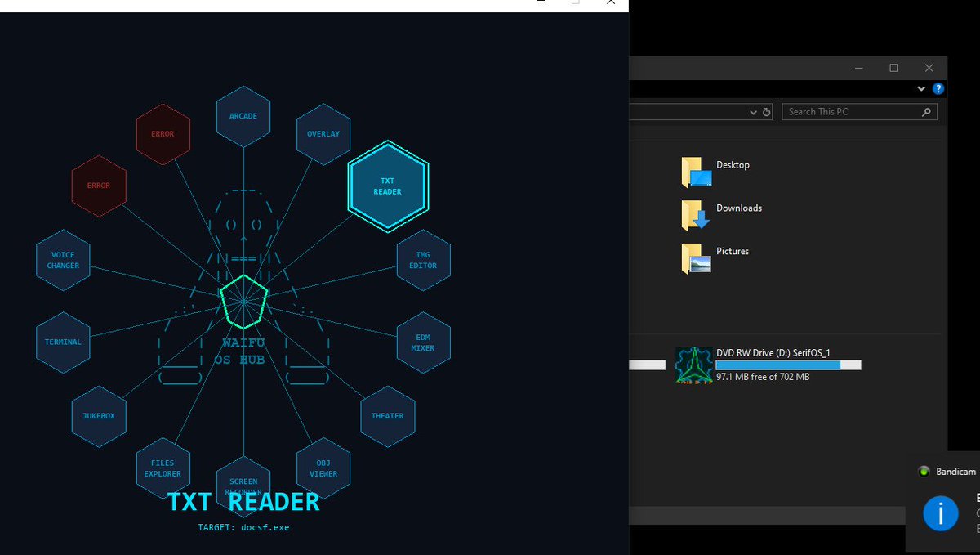
Task: Open the THEATER hexagon node
Action: (x=388, y=416)
